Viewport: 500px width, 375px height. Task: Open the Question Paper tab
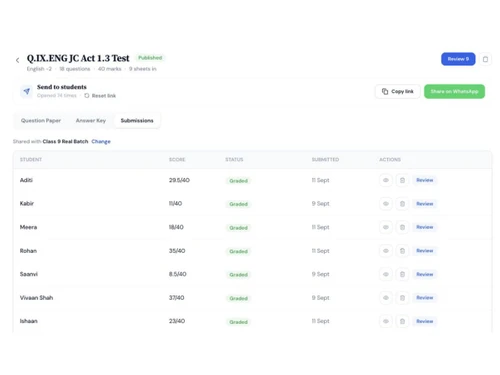(41, 120)
